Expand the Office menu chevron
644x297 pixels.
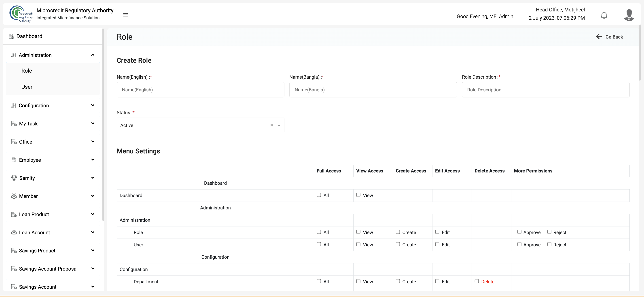[93, 142]
